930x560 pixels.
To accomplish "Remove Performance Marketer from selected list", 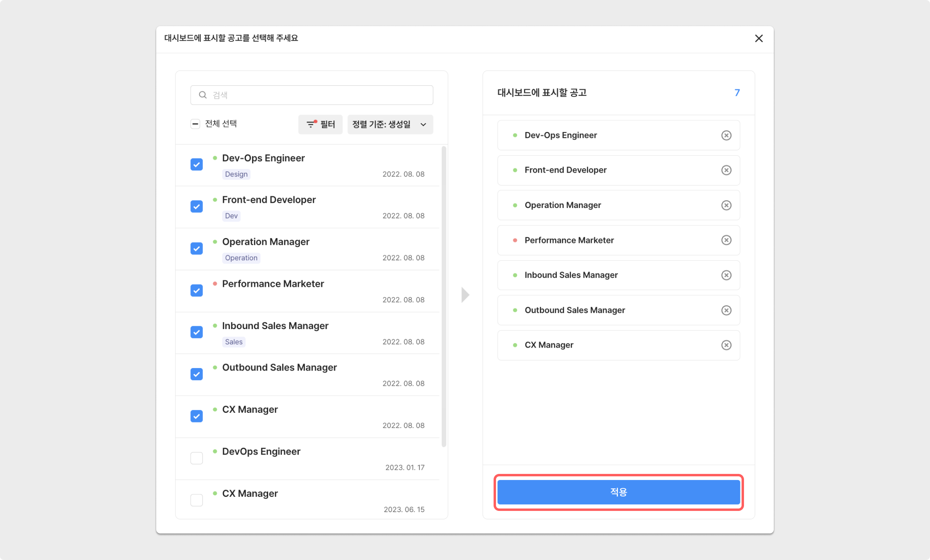I will pyautogui.click(x=726, y=240).
